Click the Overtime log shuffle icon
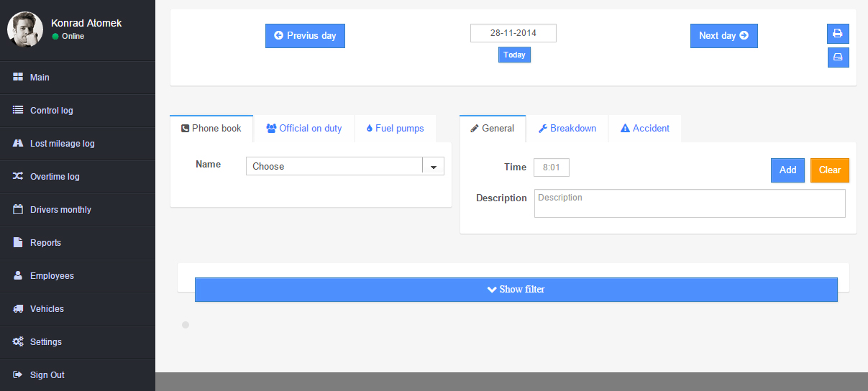The width and height of the screenshot is (868, 391). 19,177
